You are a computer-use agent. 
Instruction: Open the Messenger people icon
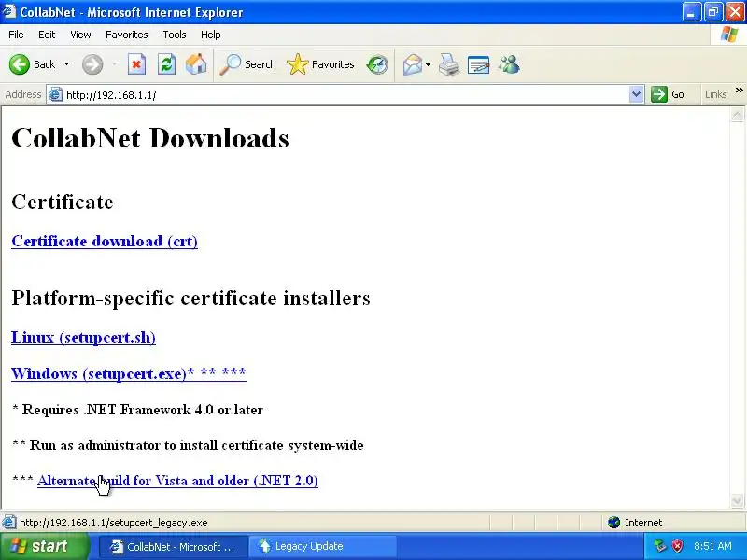click(x=509, y=64)
